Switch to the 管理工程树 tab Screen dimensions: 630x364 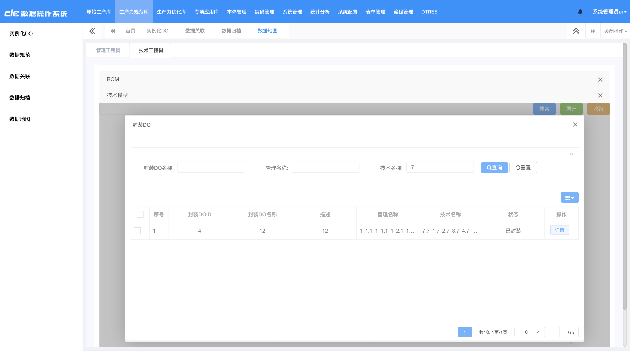[x=108, y=50]
